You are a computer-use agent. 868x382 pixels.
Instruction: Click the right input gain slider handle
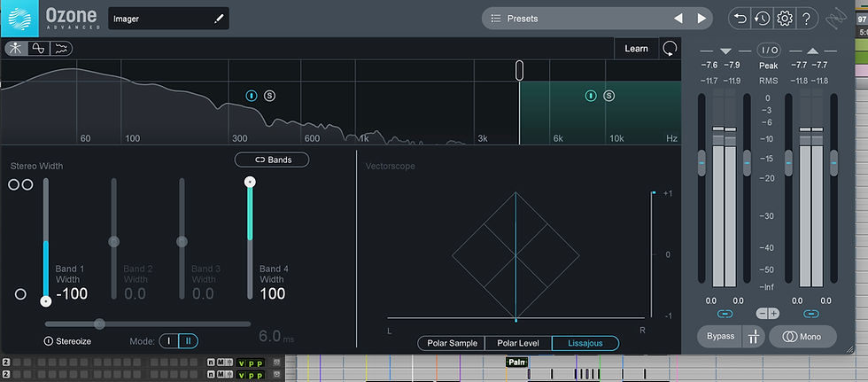pos(747,163)
